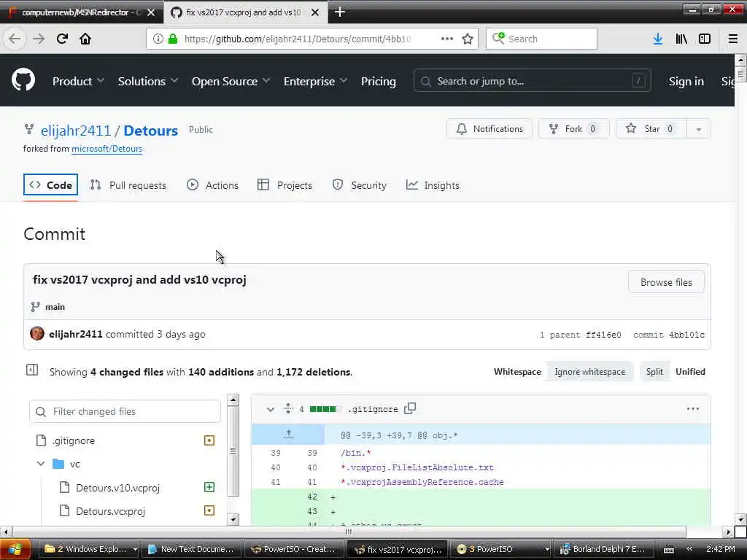Close the computernewb/MSNRedirector tab

pyautogui.click(x=151, y=12)
